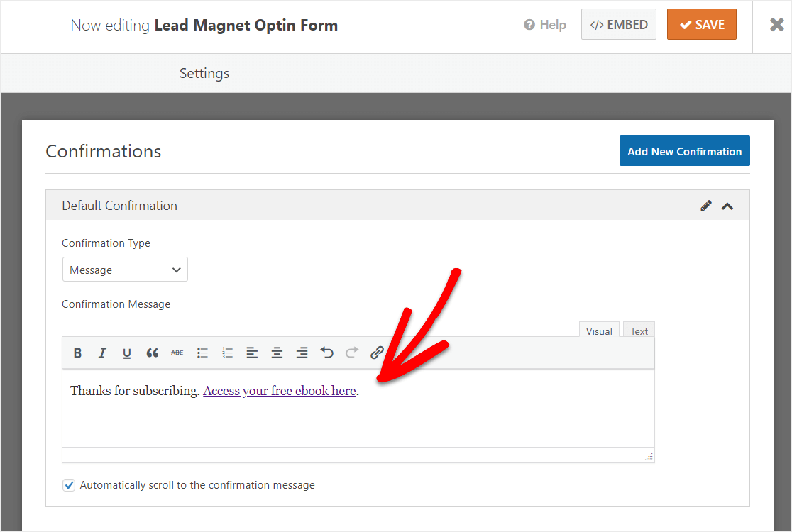Open the Help documentation

pos(544,25)
